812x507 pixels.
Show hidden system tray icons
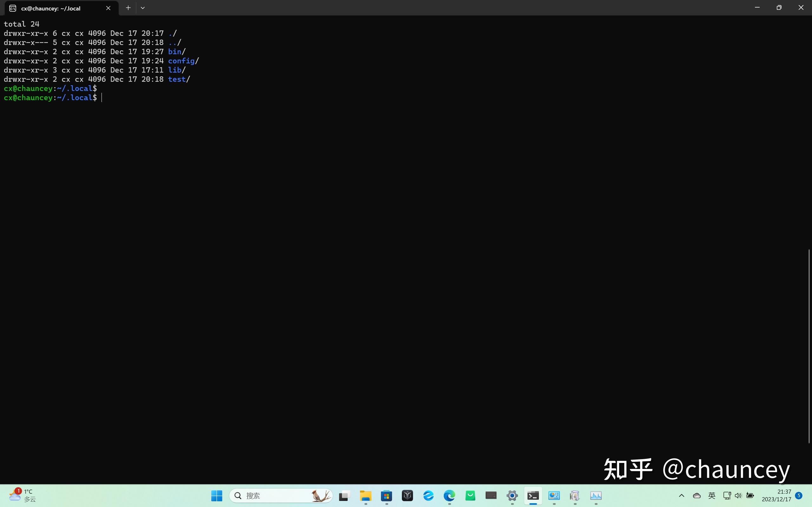(x=681, y=495)
